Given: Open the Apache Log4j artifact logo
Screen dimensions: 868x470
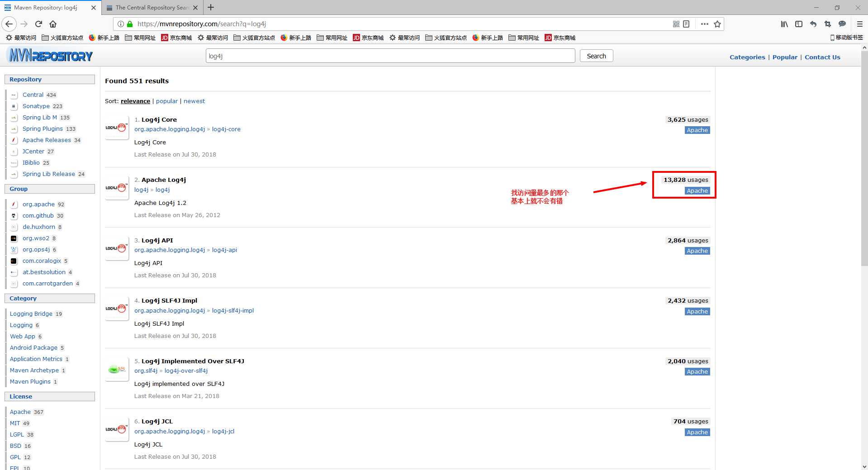Looking at the screenshot, I should point(117,188).
